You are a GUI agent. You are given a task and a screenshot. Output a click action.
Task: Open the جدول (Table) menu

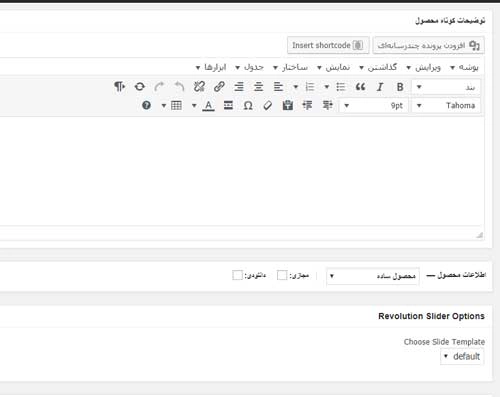[x=250, y=67]
